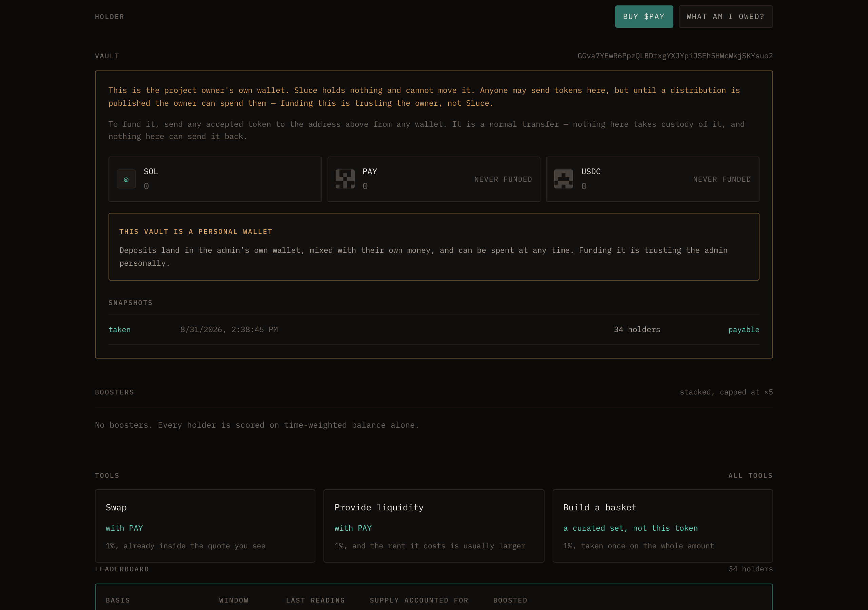Click the USDC token icon
Viewport: 868px width, 610px height.
[x=564, y=179]
